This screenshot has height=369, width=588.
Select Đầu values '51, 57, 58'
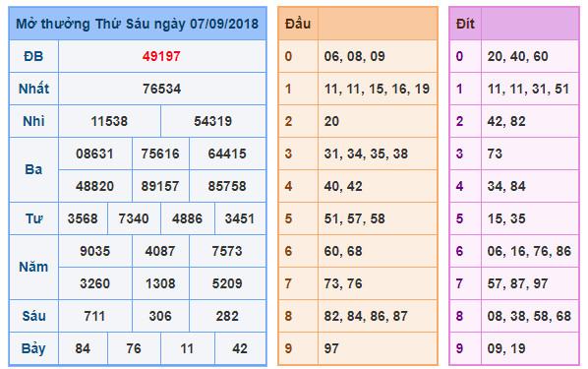[x=354, y=218]
